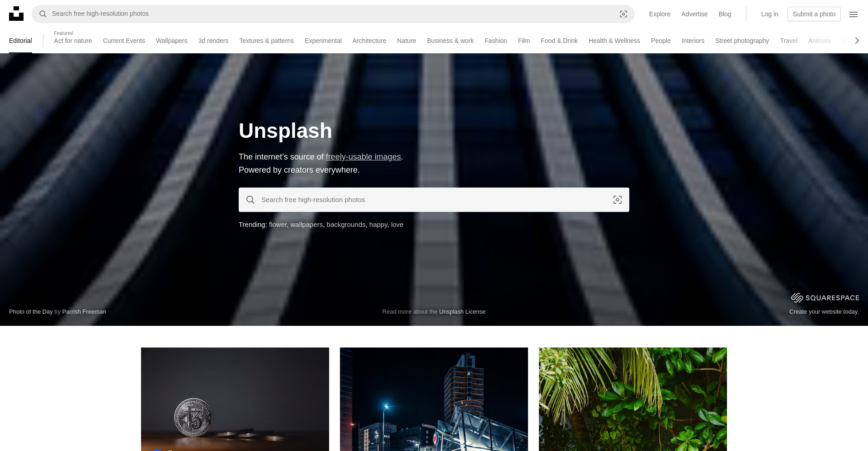Open visual search in hero search box
Screen dimensions: 868x451
click(618, 200)
